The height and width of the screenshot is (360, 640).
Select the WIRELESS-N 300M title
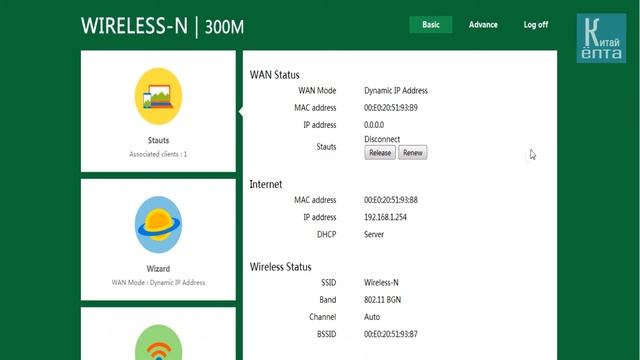click(x=162, y=27)
